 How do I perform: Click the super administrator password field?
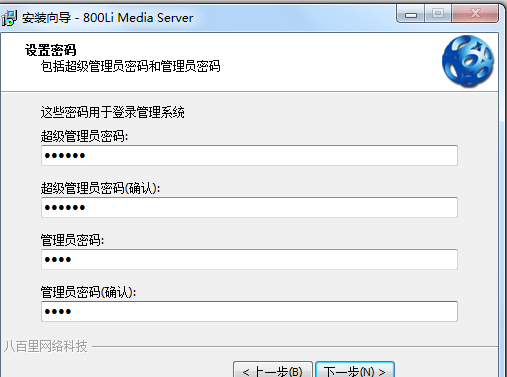[249, 155]
